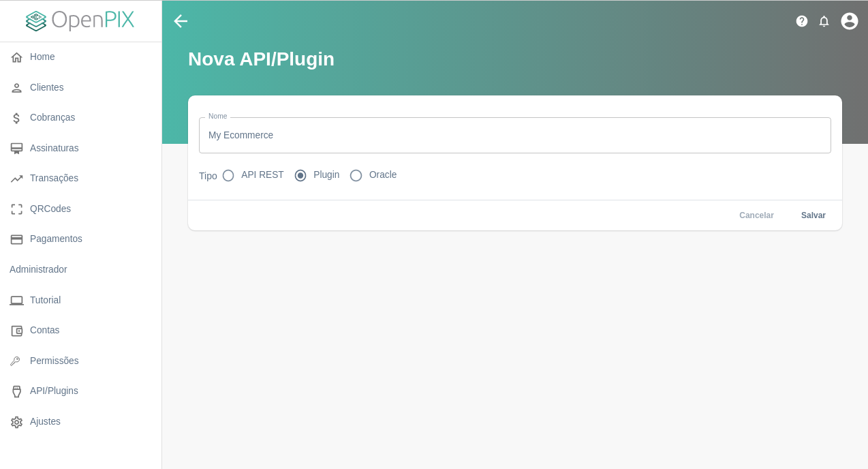The image size is (868, 469).
Task: Click inside the Nome input field
Action: click(514, 135)
